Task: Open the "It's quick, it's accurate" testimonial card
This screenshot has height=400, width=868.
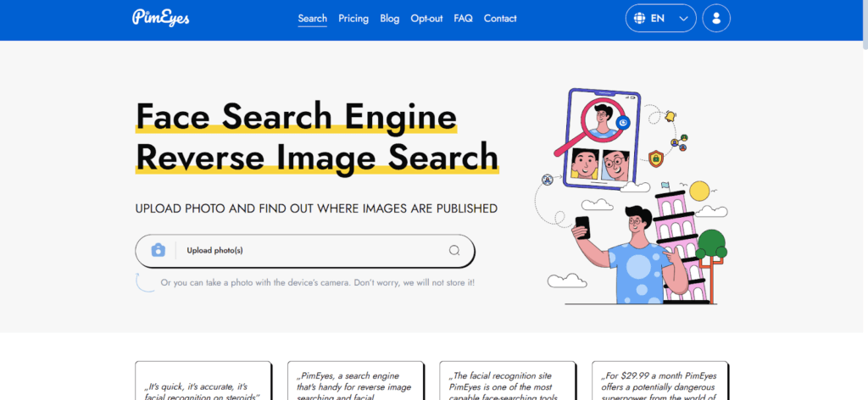Action: (203, 381)
